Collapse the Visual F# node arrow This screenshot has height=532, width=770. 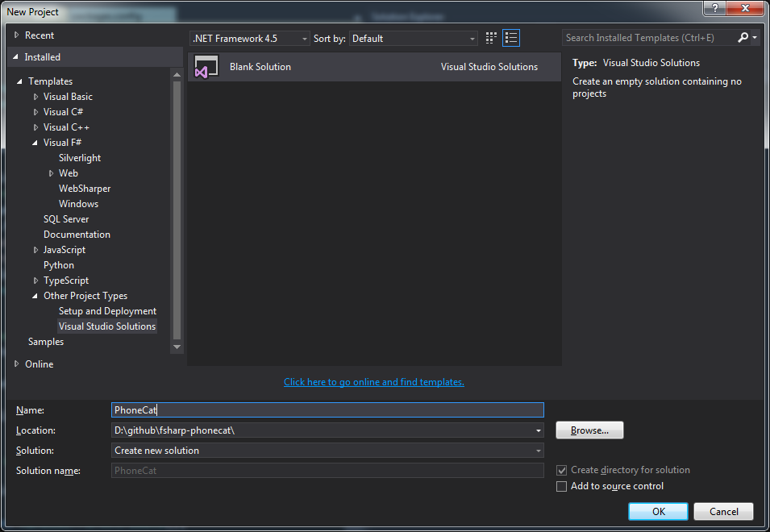pyautogui.click(x=35, y=143)
